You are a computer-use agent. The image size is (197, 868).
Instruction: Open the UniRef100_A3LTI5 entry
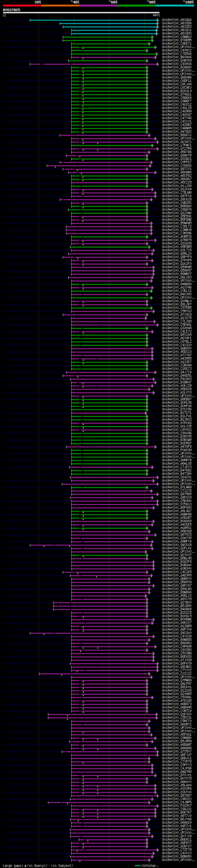(x=177, y=250)
